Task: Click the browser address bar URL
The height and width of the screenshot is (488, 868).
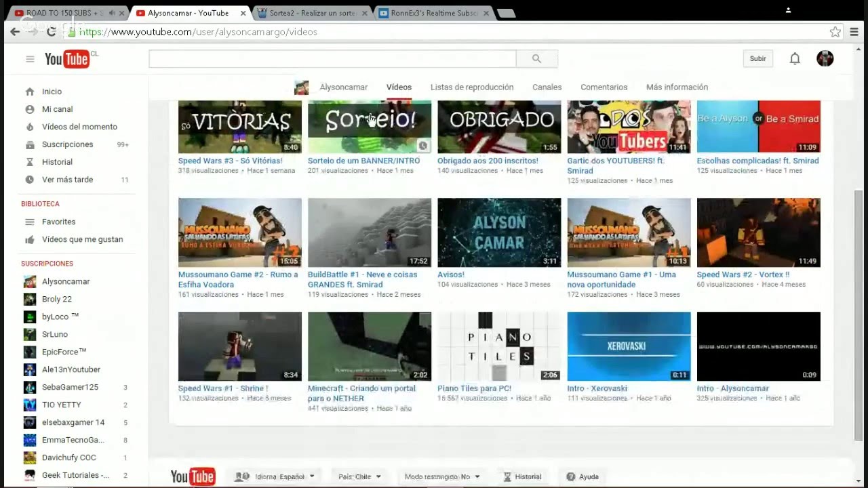Action: click(198, 32)
